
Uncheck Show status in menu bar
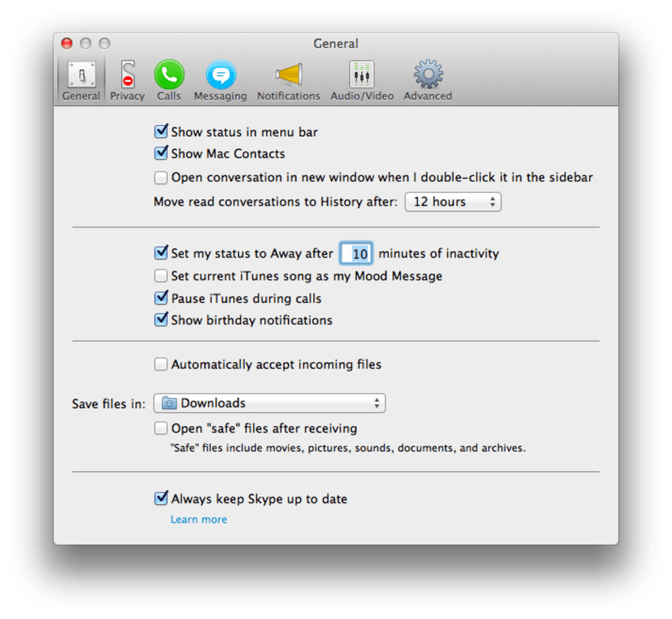(x=161, y=131)
